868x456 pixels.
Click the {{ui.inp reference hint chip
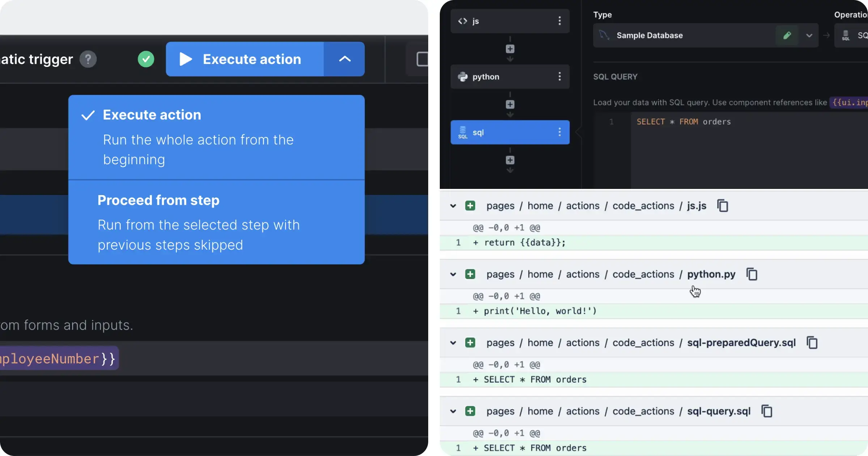pyautogui.click(x=849, y=102)
